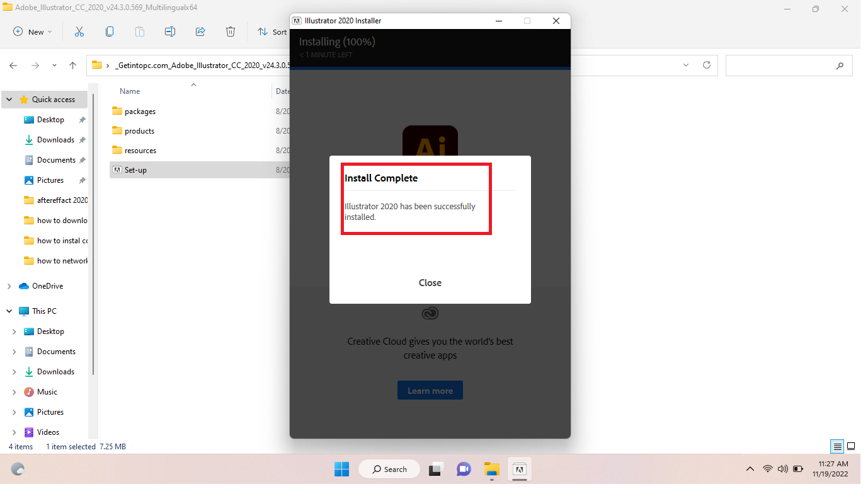This screenshot has height=489, width=868.
Task: Collapse the This PC node
Action: click(x=9, y=311)
